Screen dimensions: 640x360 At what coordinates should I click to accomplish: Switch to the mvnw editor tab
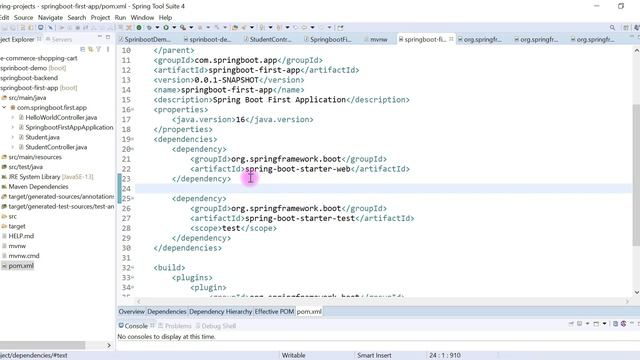click(x=376, y=39)
